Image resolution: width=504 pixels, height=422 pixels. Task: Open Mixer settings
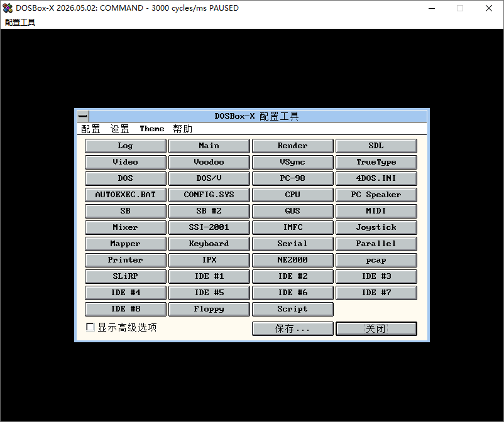(126, 228)
